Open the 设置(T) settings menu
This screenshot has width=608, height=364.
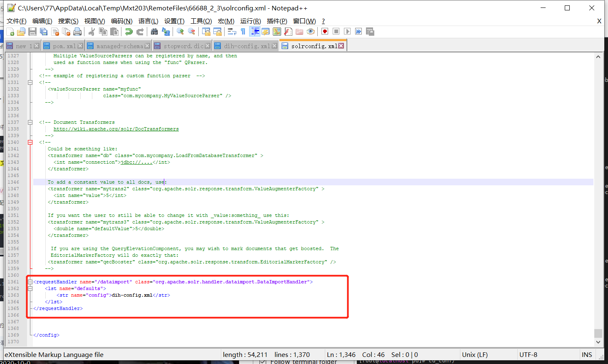174,21
